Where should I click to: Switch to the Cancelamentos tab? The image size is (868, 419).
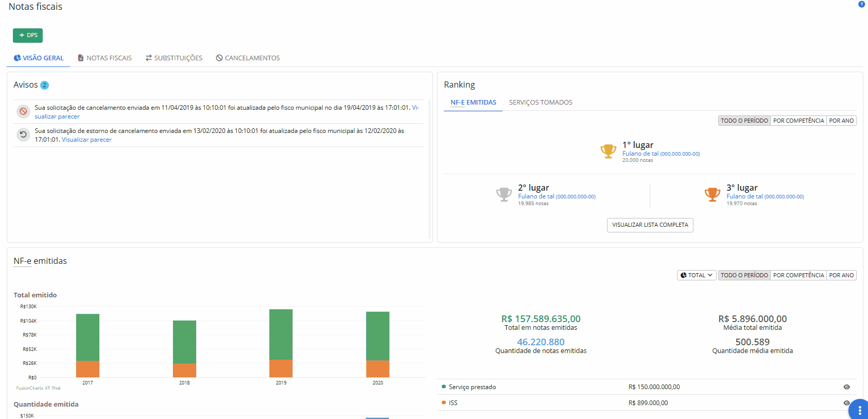click(x=248, y=58)
